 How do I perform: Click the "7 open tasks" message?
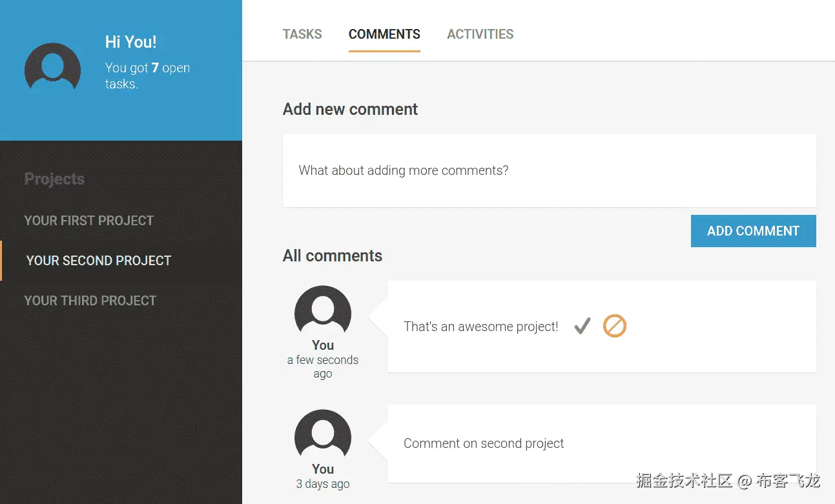147,76
